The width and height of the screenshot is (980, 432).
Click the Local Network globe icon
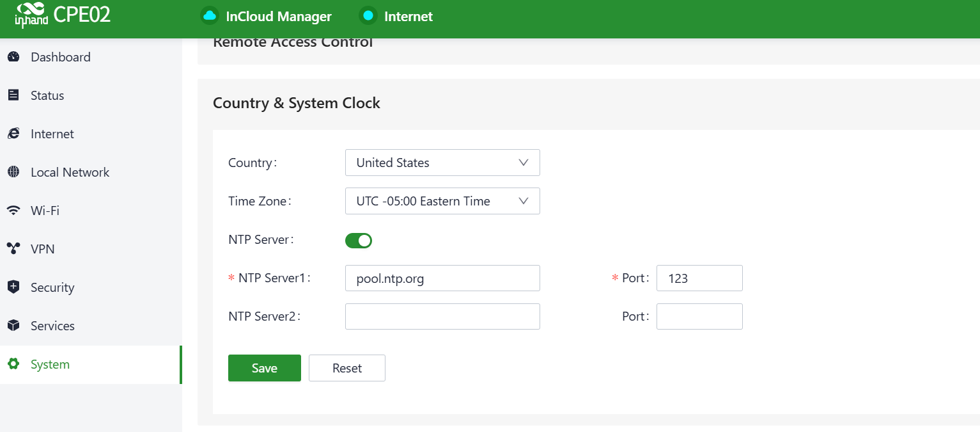click(x=13, y=172)
